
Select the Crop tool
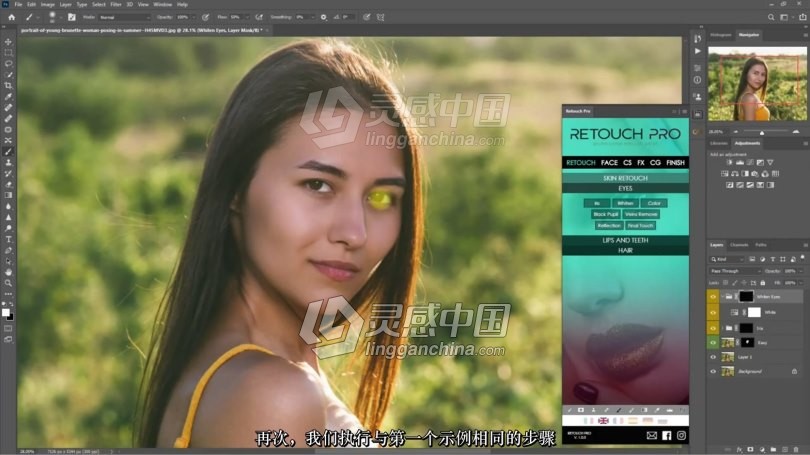pyautogui.click(x=8, y=86)
